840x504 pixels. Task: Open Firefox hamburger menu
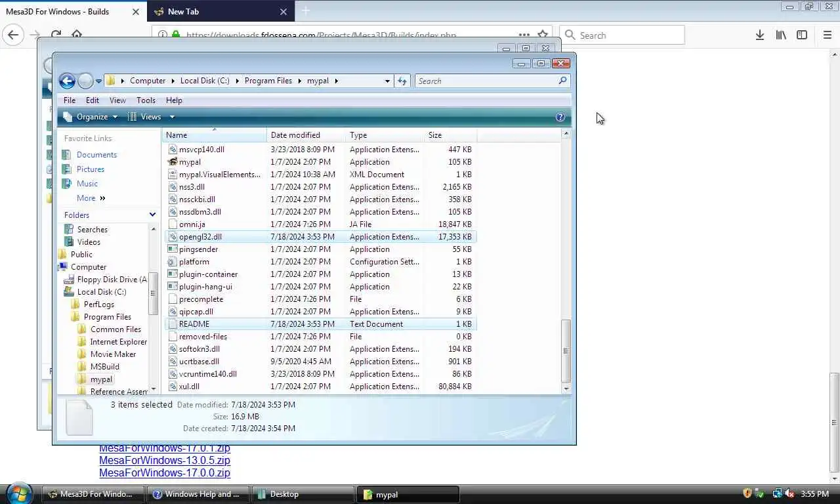tap(827, 35)
